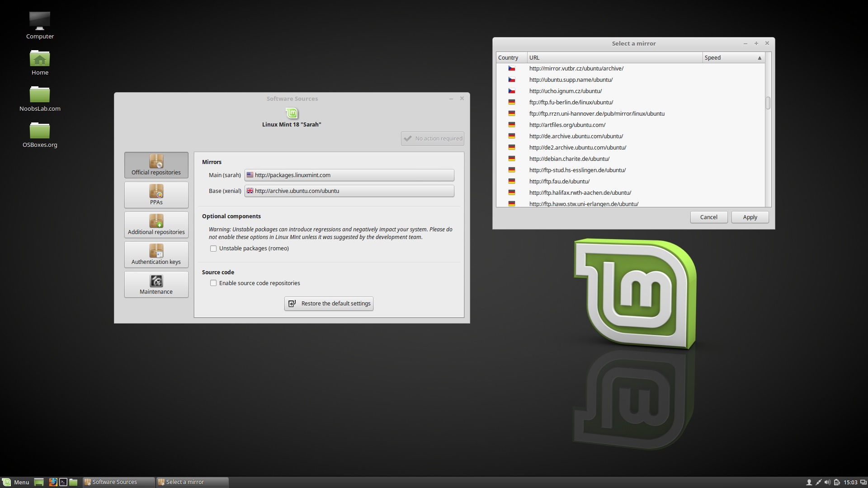Sort mirrors by Speed column

click(732, 57)
